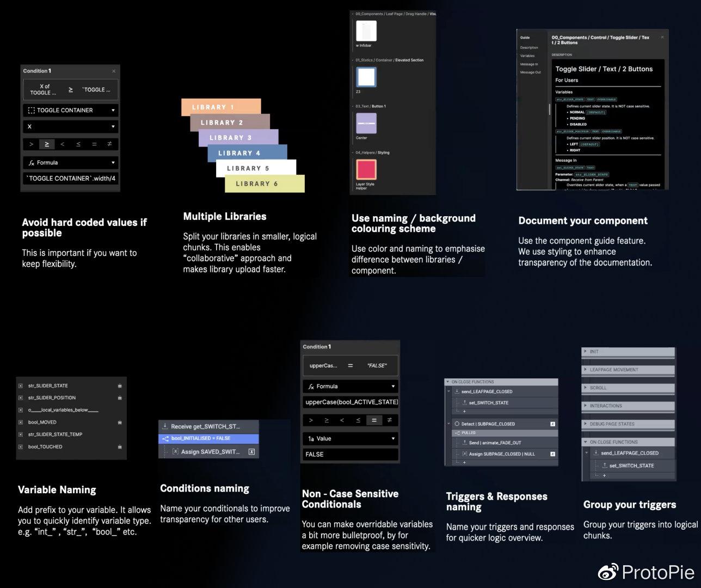Click the peach Library 1 card
The image size is (701, 588).
pyautogui.click(x=221, y=107)
